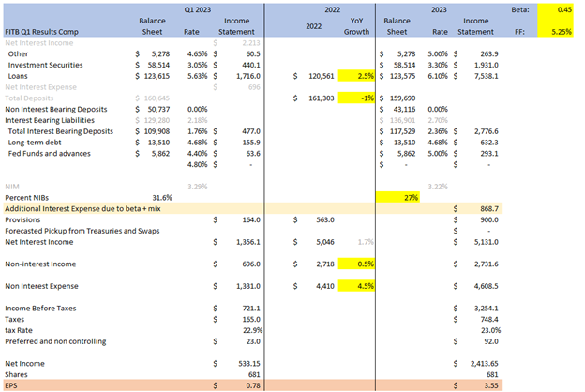This screenshot has height=392, width=585.
Task: Click the 31.6% Percent NIBs cell
Action: pos(162,198)
